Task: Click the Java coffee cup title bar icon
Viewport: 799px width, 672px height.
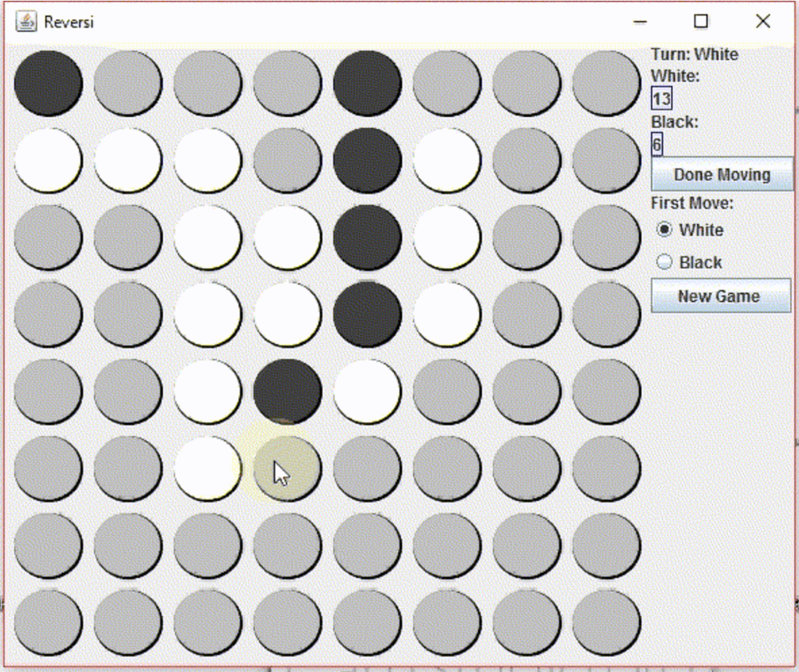Action: click(x=26, y=22)
